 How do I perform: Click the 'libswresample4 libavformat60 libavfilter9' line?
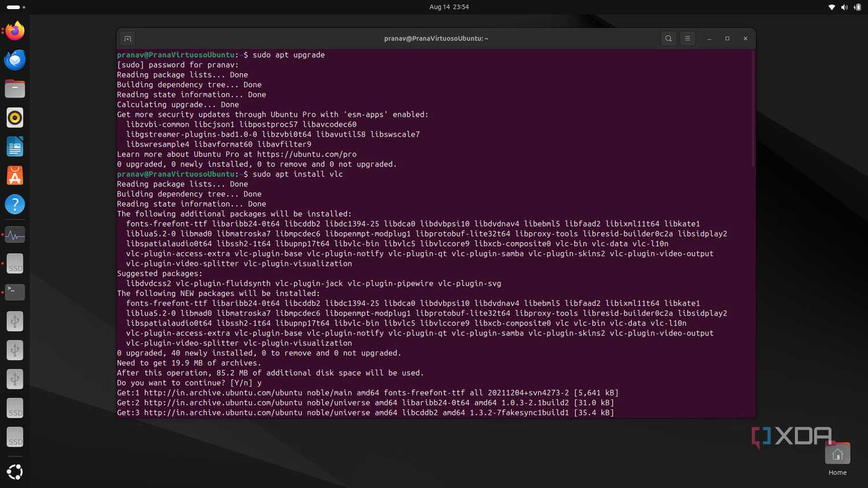tap(219, 145)
